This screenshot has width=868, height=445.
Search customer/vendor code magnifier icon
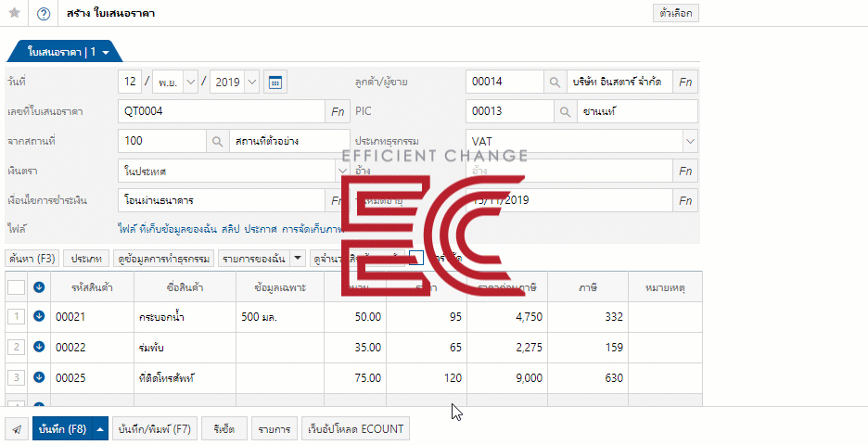click(555, 82)
